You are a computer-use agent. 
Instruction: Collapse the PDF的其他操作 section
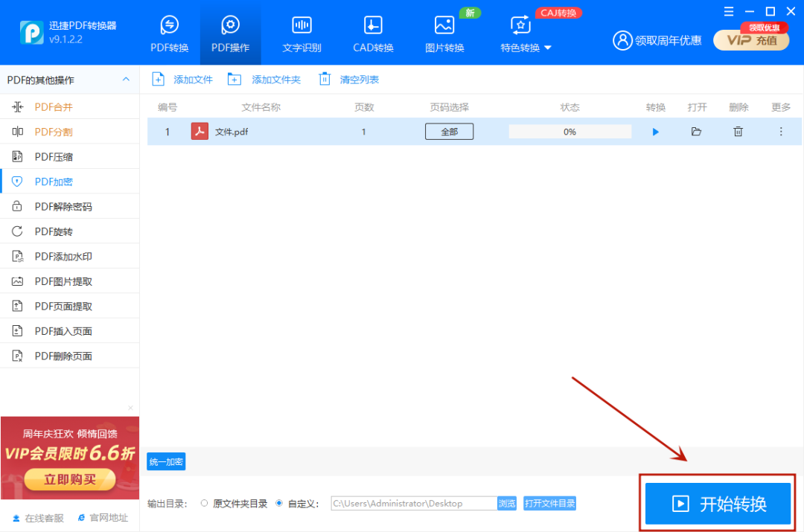pyautogui.click(x=126, y=80)
